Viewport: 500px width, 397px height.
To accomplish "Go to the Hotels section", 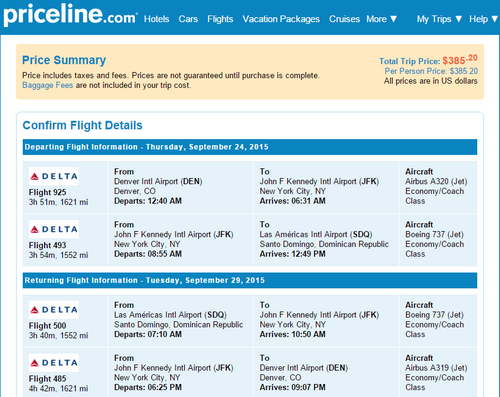I will pyautogui.click(x=157, y=19).
